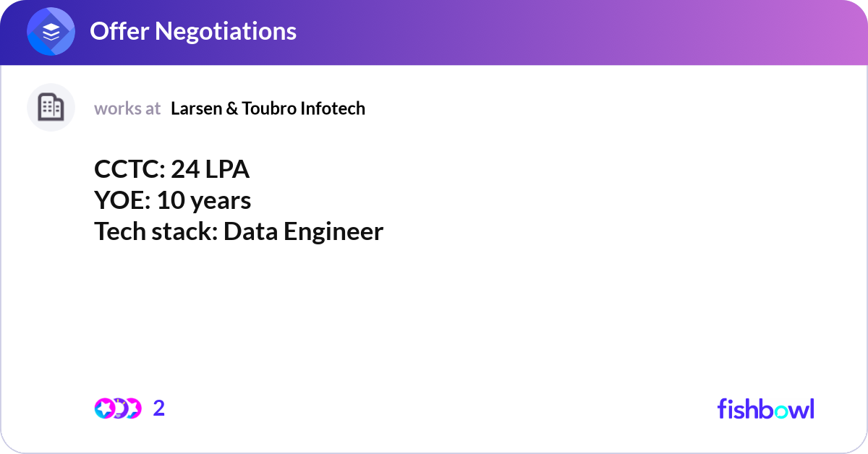Open the Offer Negotiations bowl layers icon
The height and width of the screenshot is (454, 868).
(51, 32)
